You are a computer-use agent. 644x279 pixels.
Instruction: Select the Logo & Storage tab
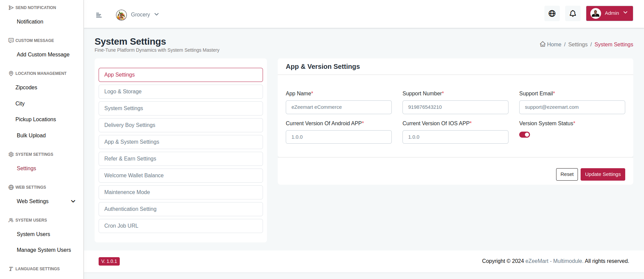(x=180, y=92)
